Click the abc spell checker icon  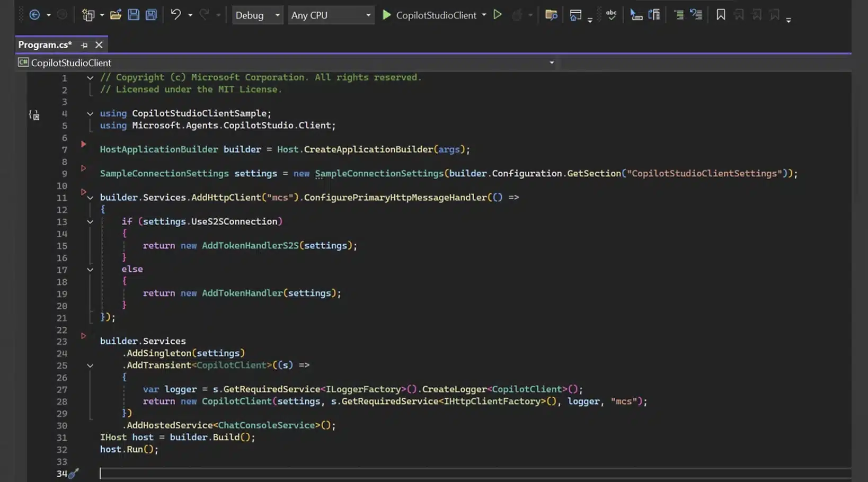[x=611, y=15]
